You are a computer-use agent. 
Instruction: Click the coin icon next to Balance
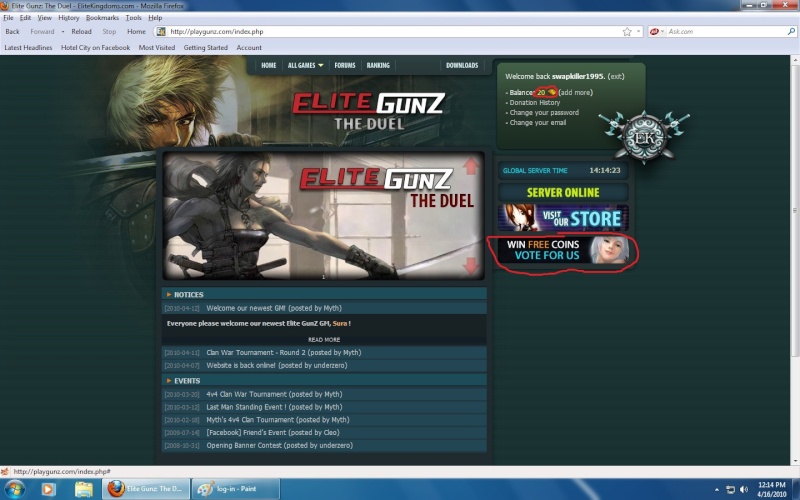[552, 92]
